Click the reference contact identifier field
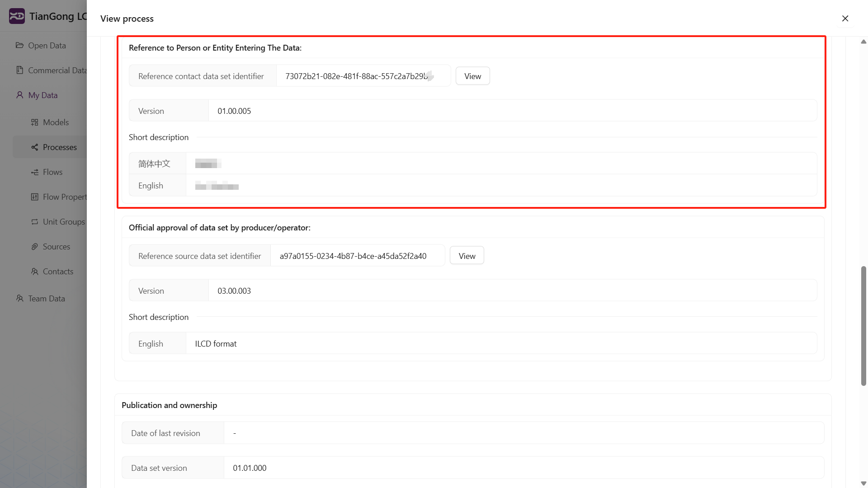Viewport: 868px width, 488px height. 357,76
